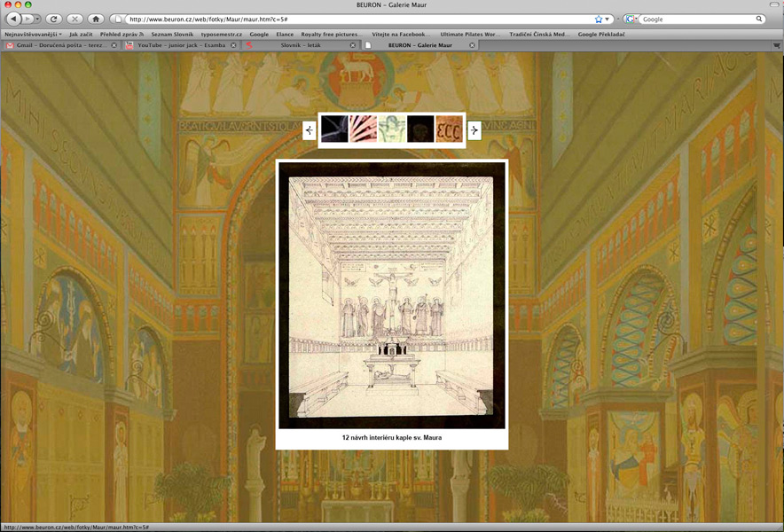Close the YouTube tab

[233, 45]
